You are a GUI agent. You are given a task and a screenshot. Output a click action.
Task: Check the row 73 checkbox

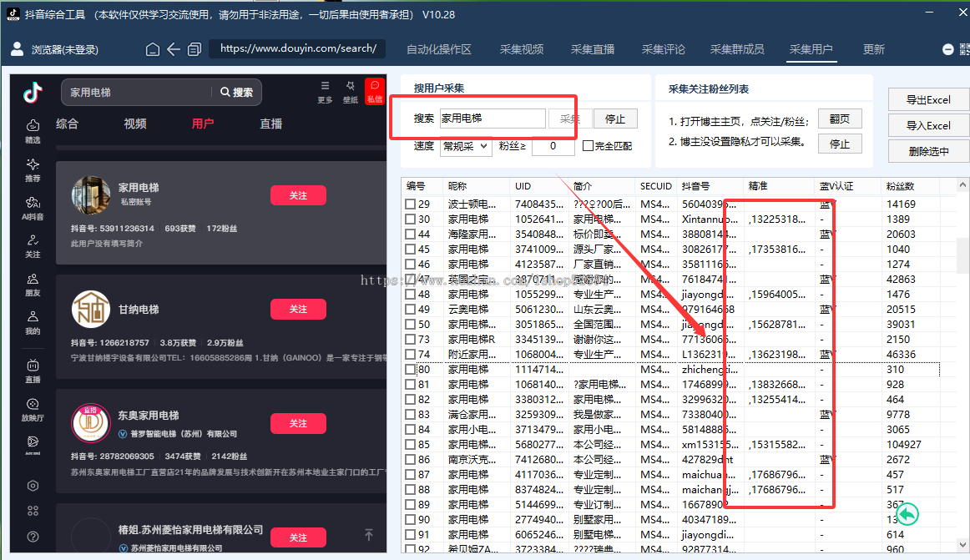tap(410, 339)
